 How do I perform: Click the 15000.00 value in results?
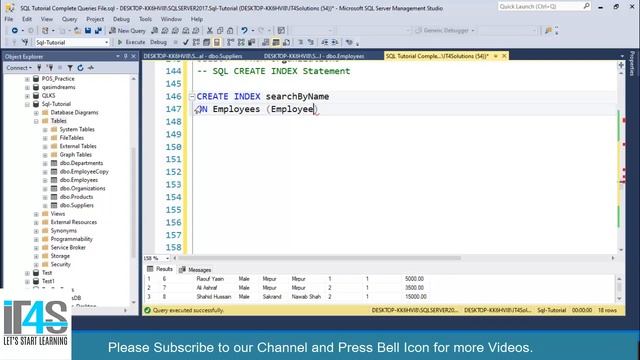point(416,297)
